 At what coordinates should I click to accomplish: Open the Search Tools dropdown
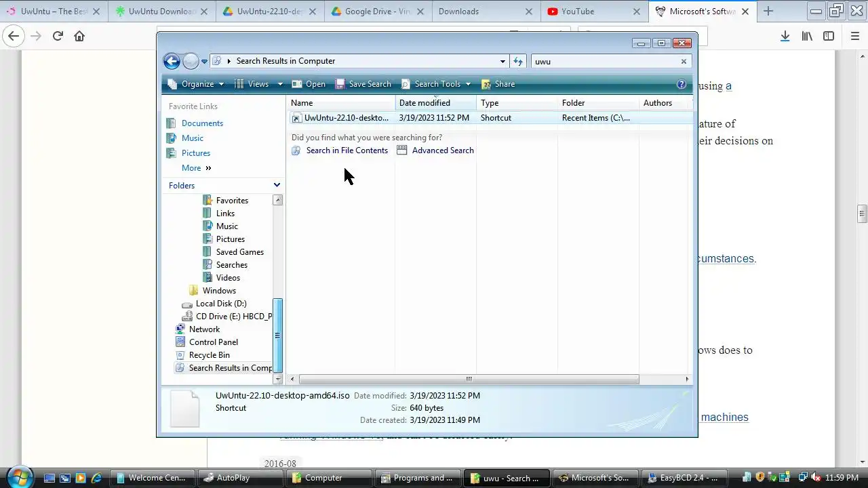pos(436,84)
